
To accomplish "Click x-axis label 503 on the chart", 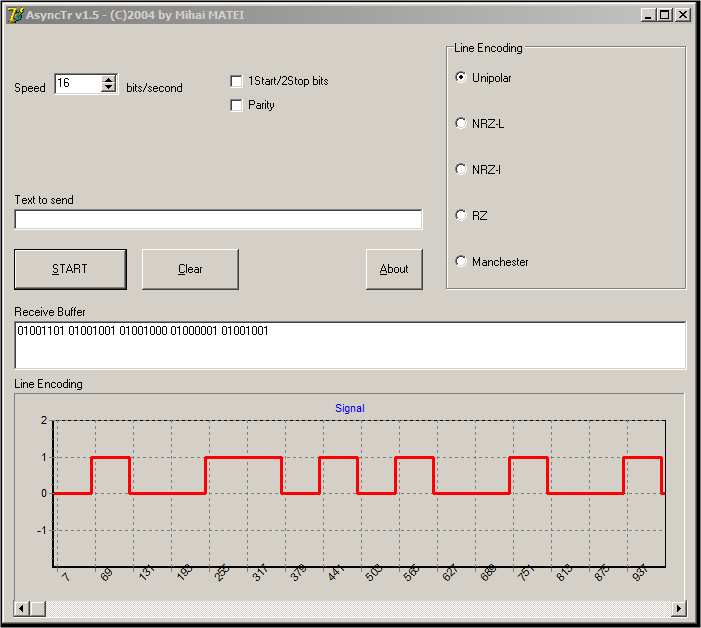I will (374, 573).
